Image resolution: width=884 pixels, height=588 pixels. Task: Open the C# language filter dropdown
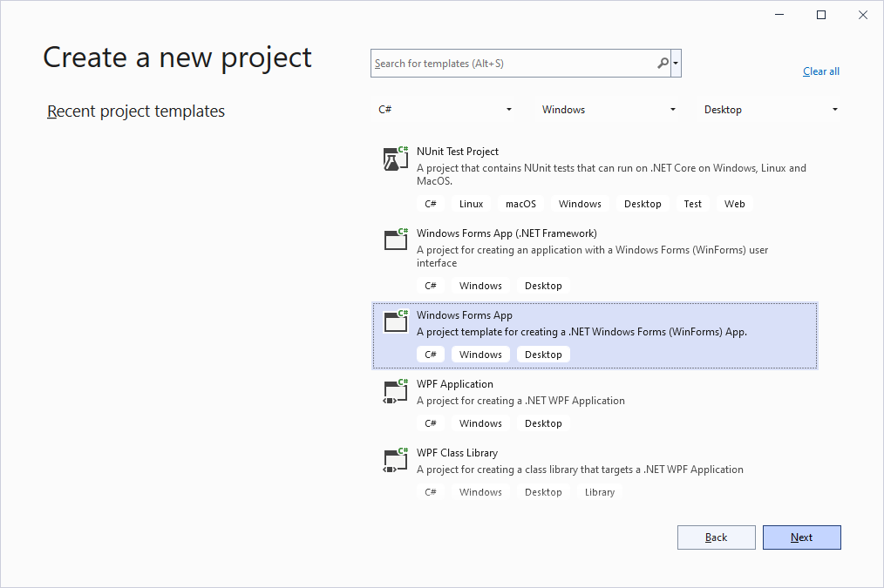click(445, 110)
